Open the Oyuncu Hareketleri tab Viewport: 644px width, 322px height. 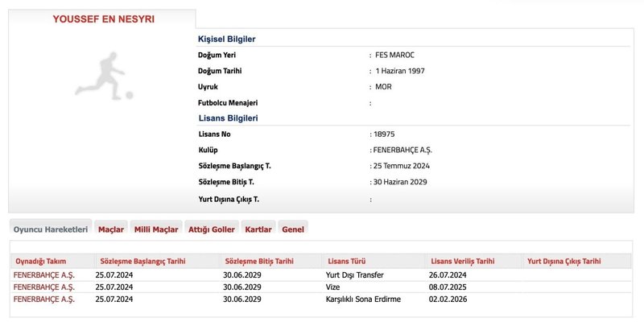(x=50, y=229)
